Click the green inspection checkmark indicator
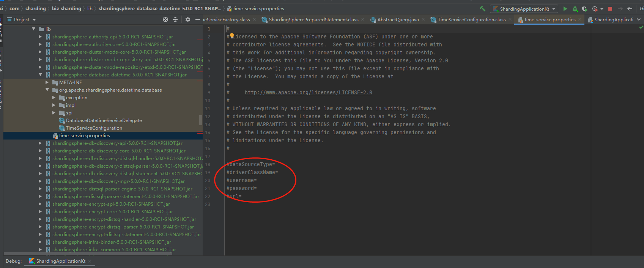This screenshot has height=268, width=644. tap(641, 27)
